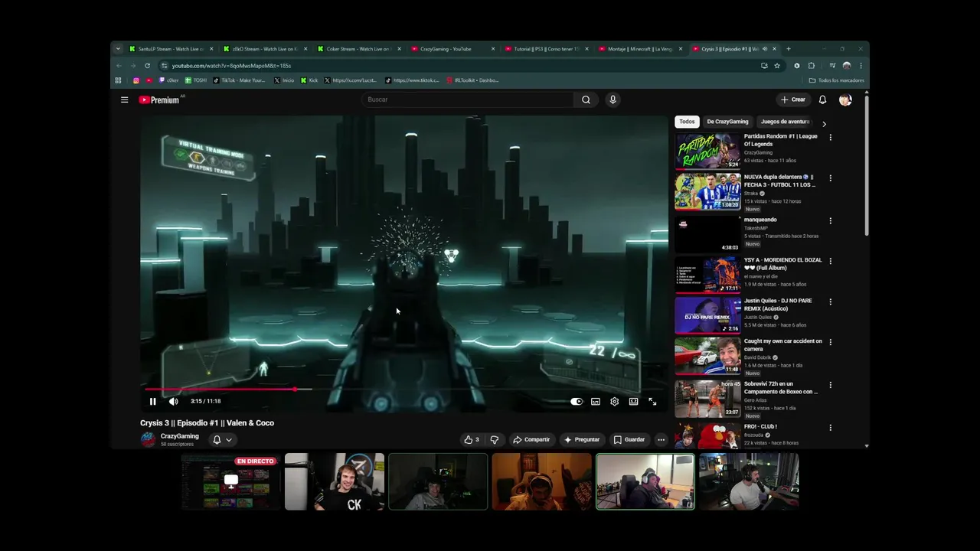This screenshot has width=980, height=551.
Task: Click the page vertical scrollbar
Action: pos(867,165)
